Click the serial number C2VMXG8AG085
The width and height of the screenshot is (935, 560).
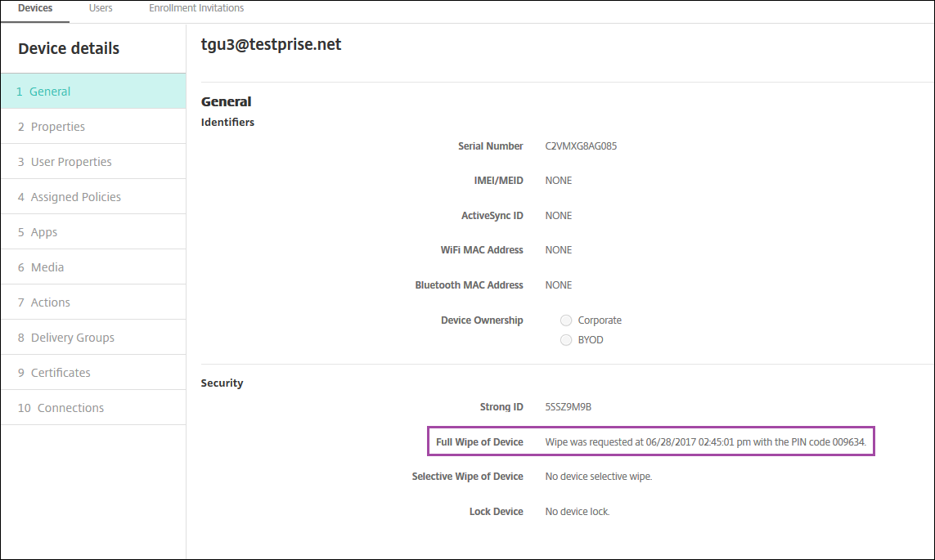[x=582, y=146]
